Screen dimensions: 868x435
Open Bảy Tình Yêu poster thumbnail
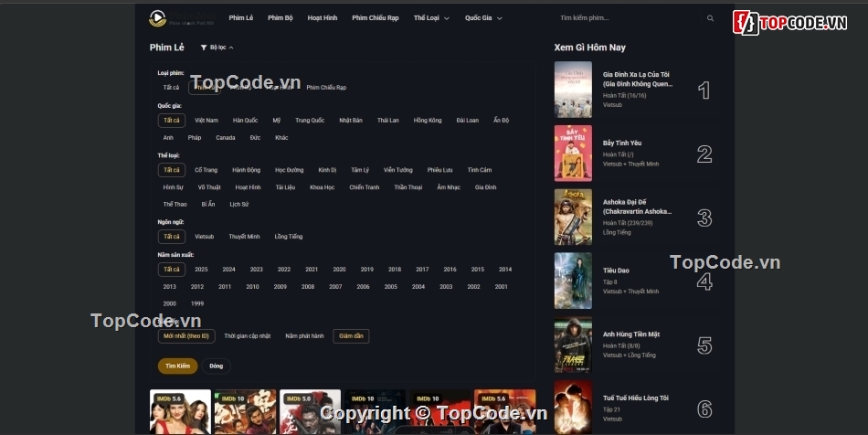573,154
